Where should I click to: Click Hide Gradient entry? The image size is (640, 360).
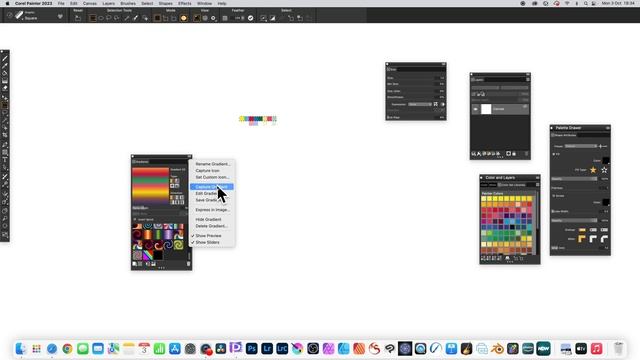tap(208, 220)
